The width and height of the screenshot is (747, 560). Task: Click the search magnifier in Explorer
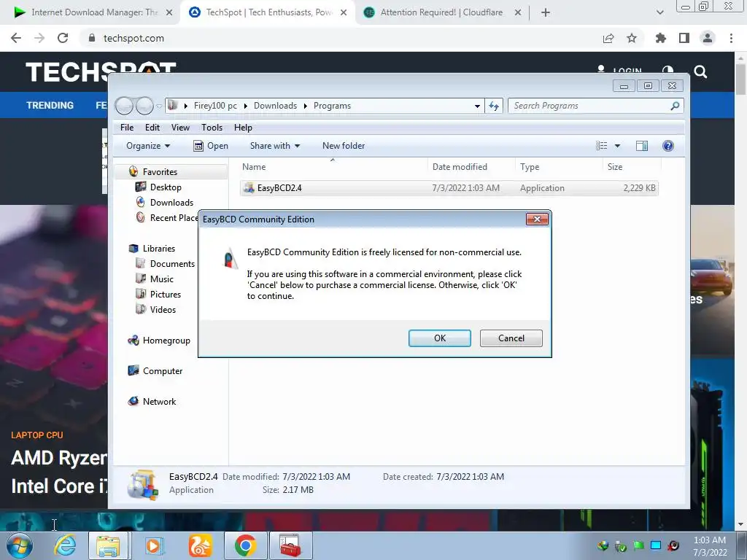click(675, 106)
